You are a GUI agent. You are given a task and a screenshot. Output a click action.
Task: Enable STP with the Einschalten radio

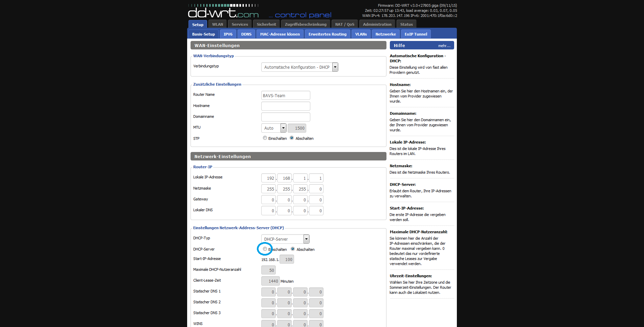pyautogui.click(x=265, y=138)
